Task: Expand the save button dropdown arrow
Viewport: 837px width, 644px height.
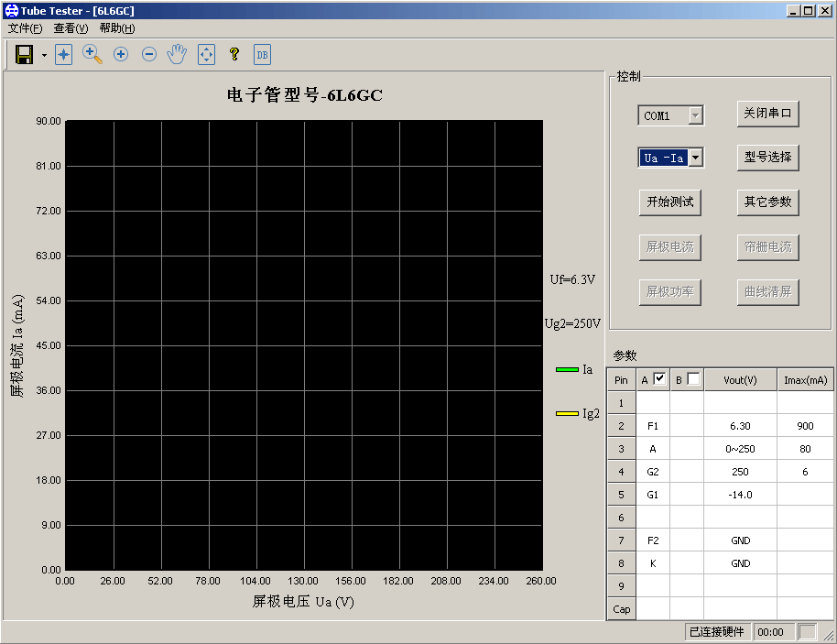Action: point(44,56)
